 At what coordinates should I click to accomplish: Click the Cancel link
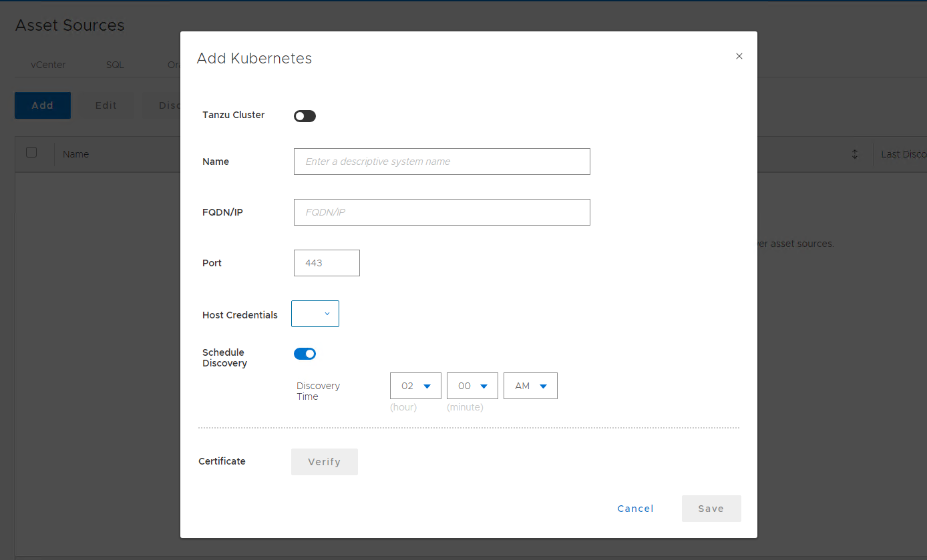(635, 509)
